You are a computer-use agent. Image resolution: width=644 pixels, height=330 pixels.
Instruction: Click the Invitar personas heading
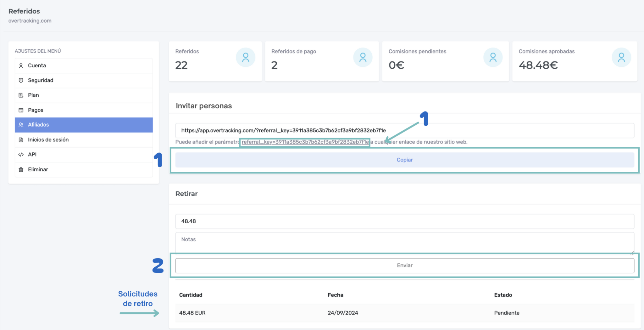[x=204, y=106]
